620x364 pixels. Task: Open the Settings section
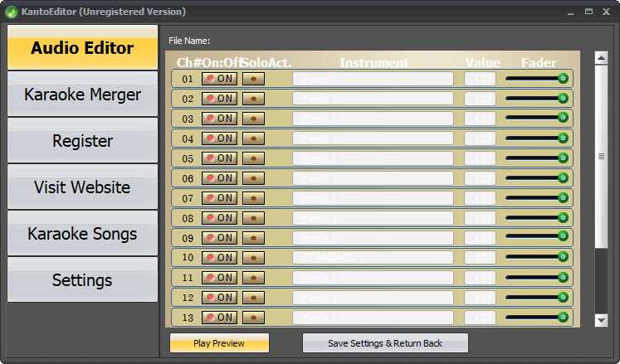[83, 279]
